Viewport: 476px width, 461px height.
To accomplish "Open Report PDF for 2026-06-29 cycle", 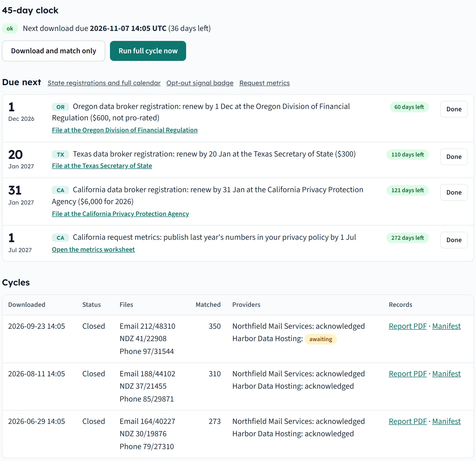I will click(407, 421).
